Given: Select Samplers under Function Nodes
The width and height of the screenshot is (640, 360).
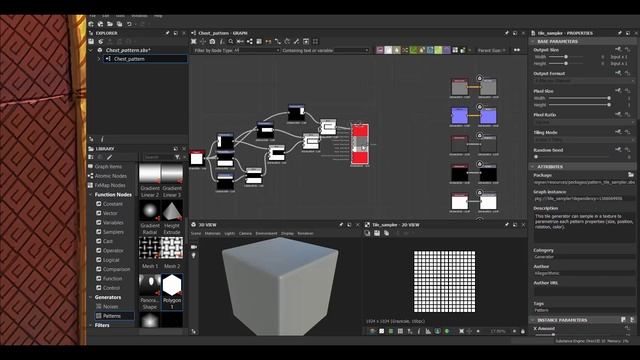Looking at the screenshot, I should [113, 232].
